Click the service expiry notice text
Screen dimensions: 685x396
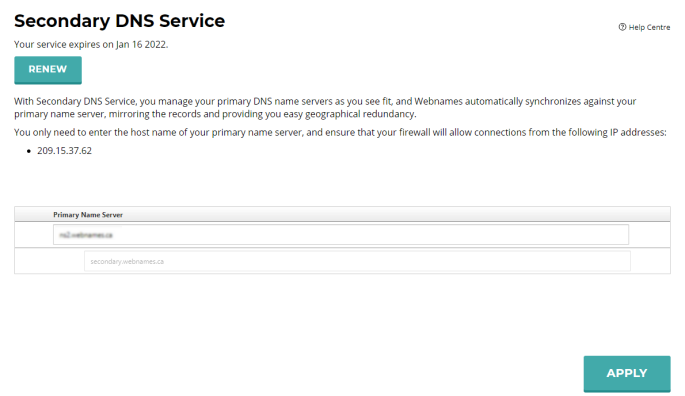pyautogui.click(x=91, y=45)
